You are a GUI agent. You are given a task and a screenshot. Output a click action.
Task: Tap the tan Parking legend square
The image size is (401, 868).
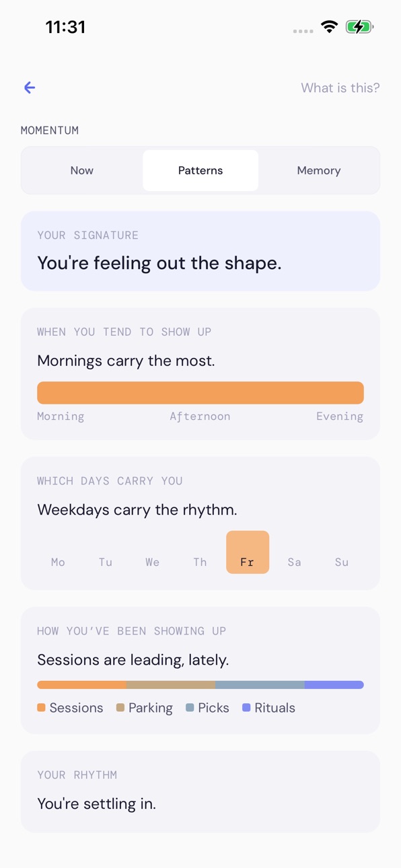[120, 708]
